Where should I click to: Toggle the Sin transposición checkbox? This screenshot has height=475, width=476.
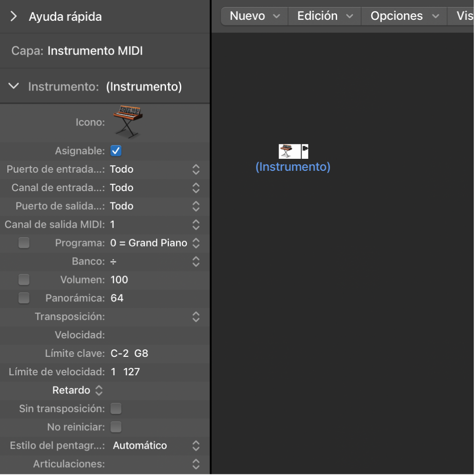point(116,409)
